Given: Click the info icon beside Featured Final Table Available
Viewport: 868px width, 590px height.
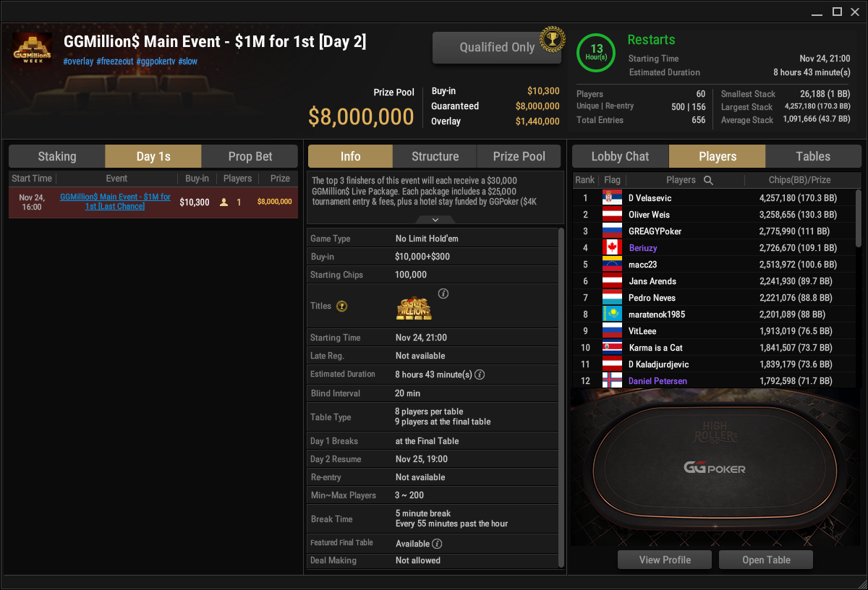Looking at the screenshot, I should pyautogui.click(x=438, y=544).
